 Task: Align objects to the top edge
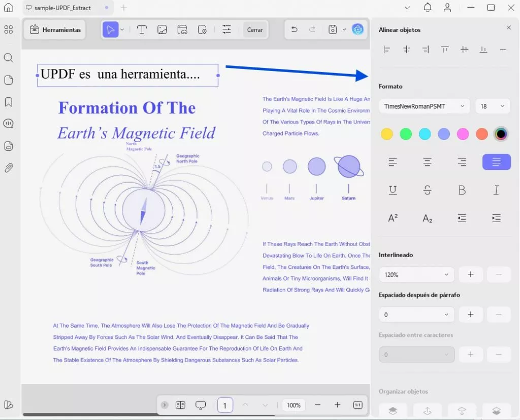445,50
